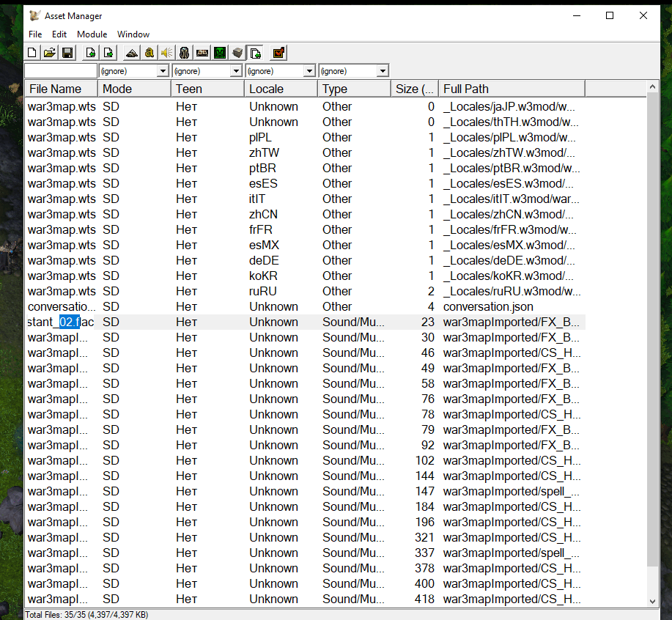
Task: Select the sound file with size 30
Action: click(305, 337)
